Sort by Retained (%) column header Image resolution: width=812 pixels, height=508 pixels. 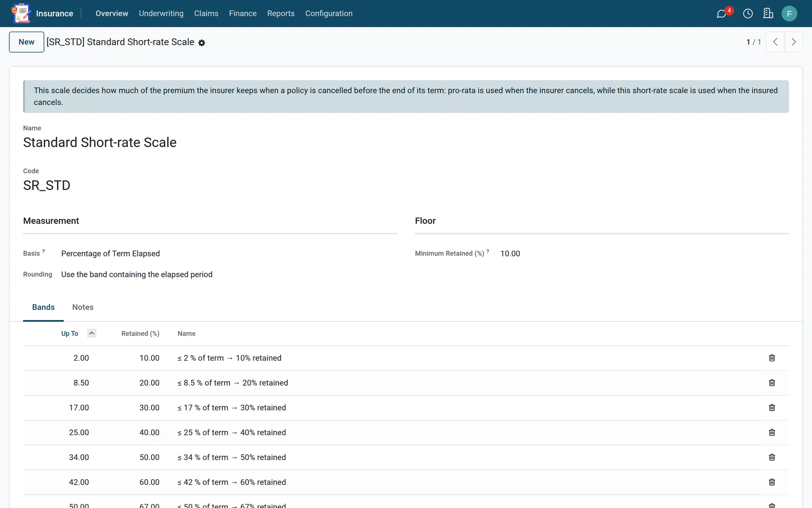(x=140, y=334)
